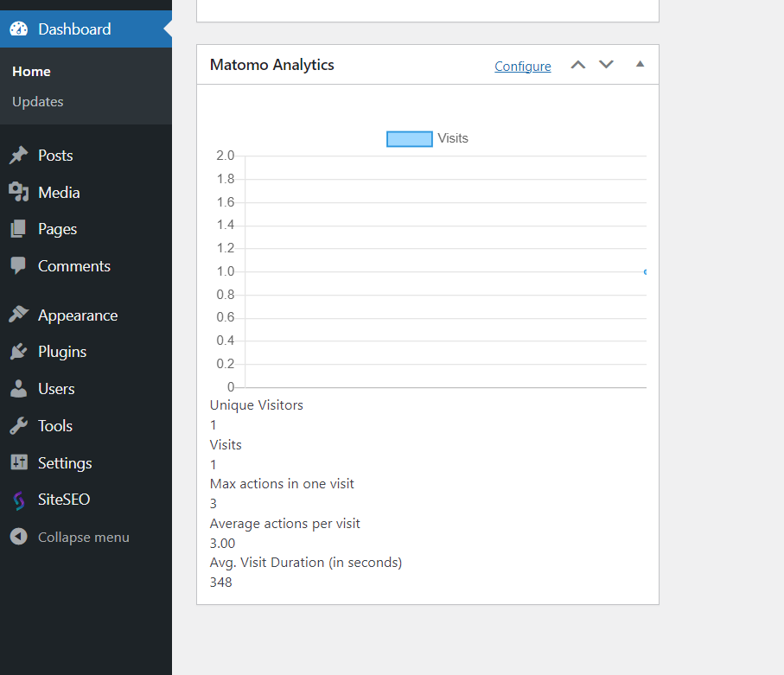Click the Collapse menu arrow icon

(18, 537)
